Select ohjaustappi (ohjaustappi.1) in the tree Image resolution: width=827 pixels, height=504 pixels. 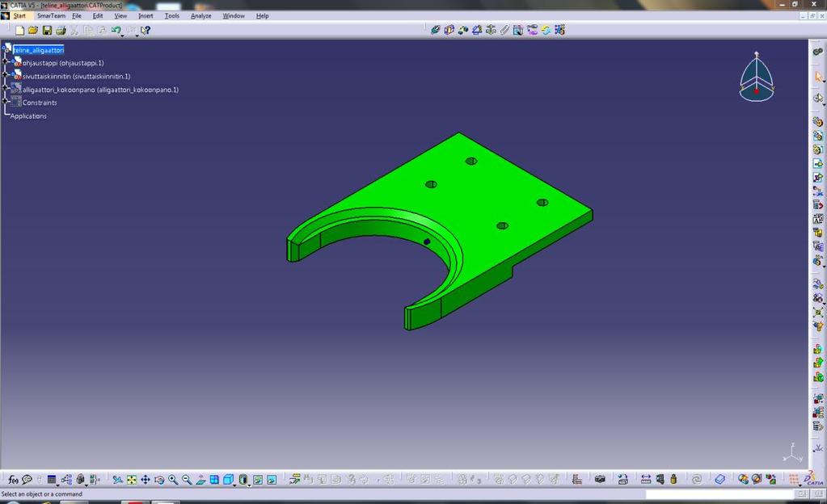[x=63, y=63]
